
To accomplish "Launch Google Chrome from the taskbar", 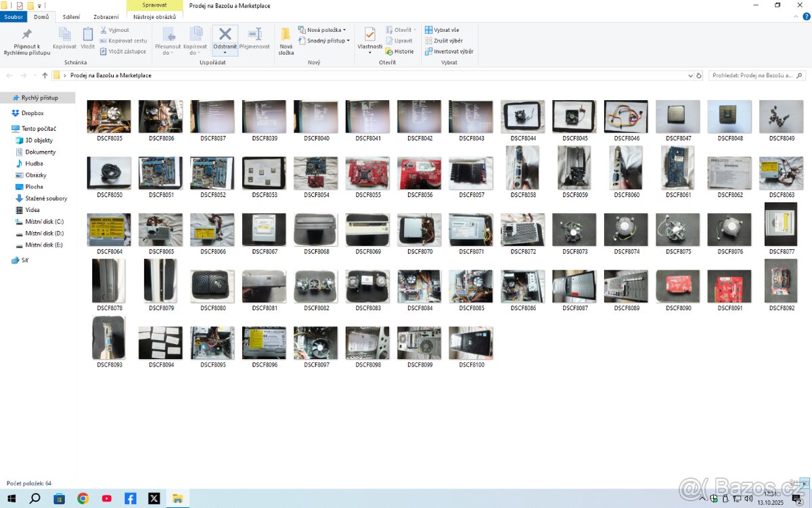I will click(83, 499).
